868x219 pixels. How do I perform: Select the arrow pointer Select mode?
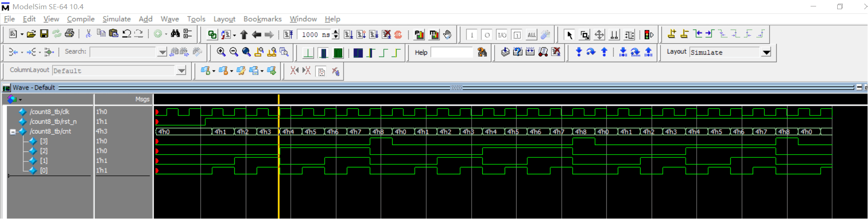coord(570,35)
